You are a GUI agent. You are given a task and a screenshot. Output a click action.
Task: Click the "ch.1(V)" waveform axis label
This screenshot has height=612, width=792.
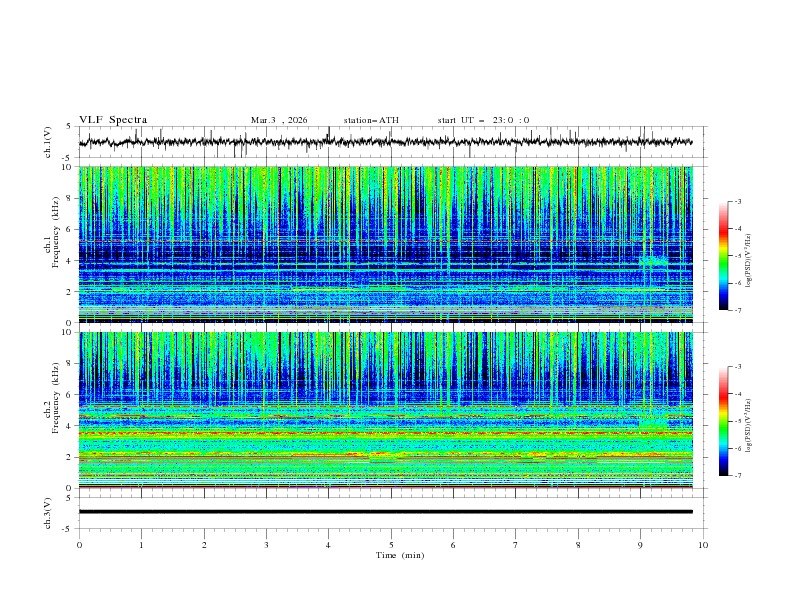(48, 142)
